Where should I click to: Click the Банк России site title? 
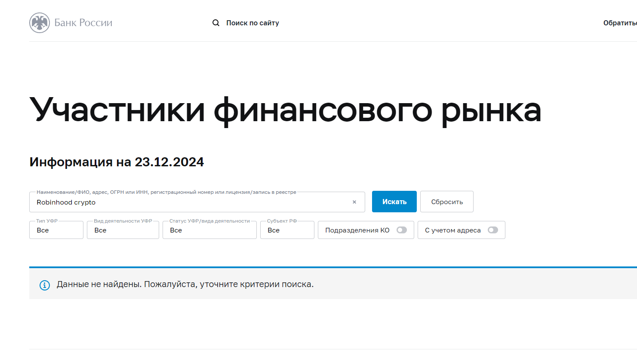[83, 23]
